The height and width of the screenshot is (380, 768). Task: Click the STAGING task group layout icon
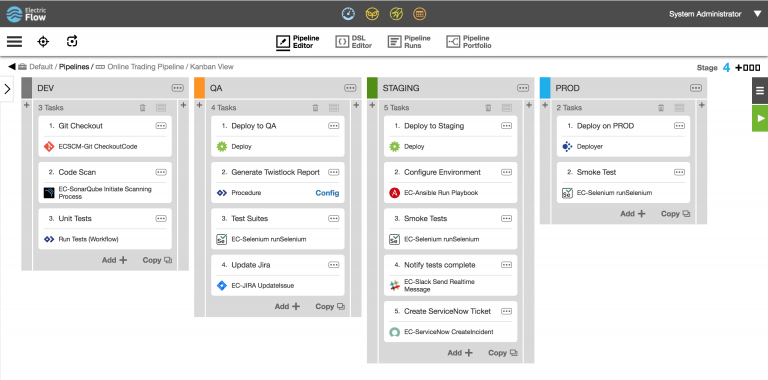(x=507, y=108)
